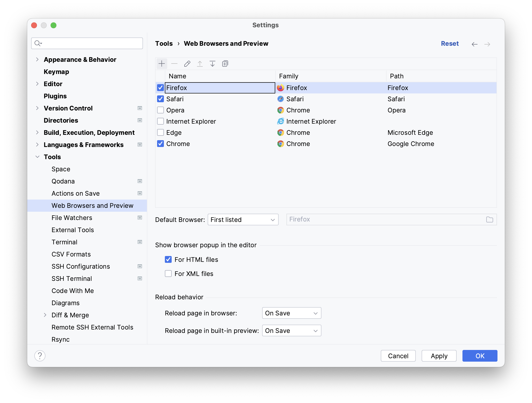Click the forward navigation arrow

point(487,44)
